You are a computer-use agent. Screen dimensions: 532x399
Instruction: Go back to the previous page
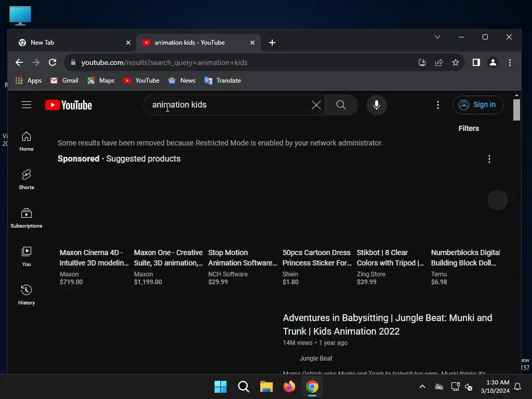click(19, 62)
